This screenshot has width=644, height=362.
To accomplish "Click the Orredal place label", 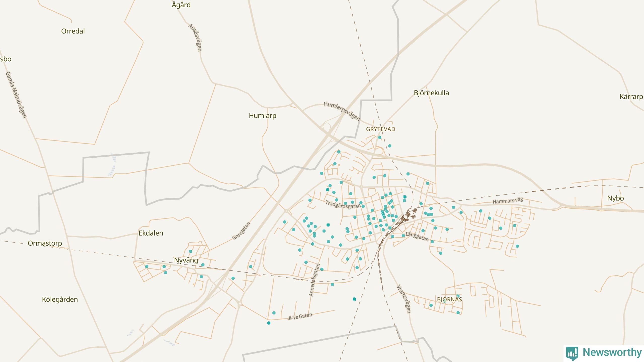I will click(73, 31).
